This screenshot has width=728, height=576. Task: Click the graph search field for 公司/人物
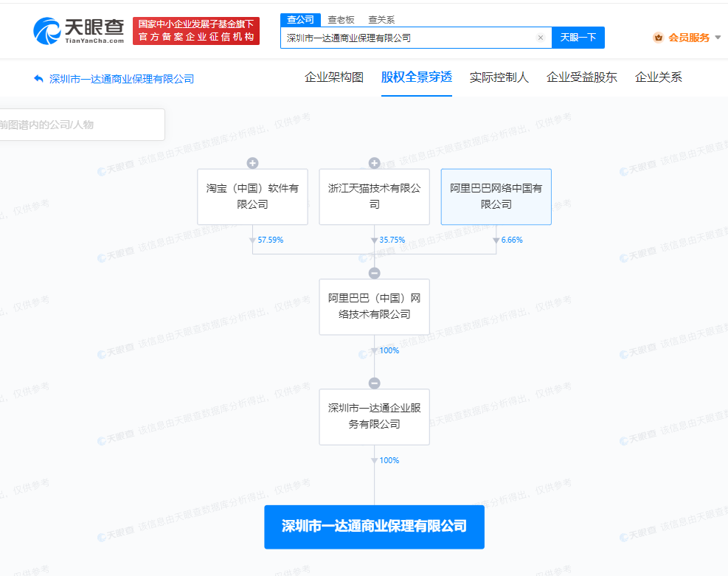81,125
